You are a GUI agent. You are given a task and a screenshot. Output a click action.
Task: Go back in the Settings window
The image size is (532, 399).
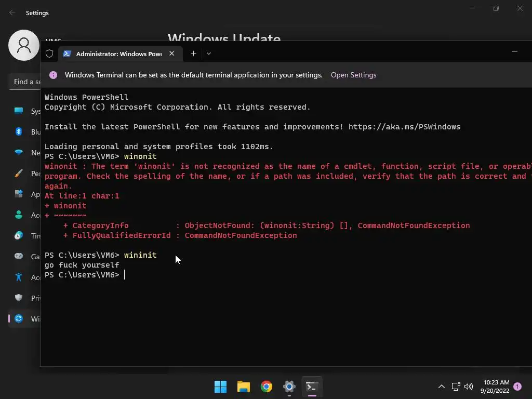pos(12,13)
